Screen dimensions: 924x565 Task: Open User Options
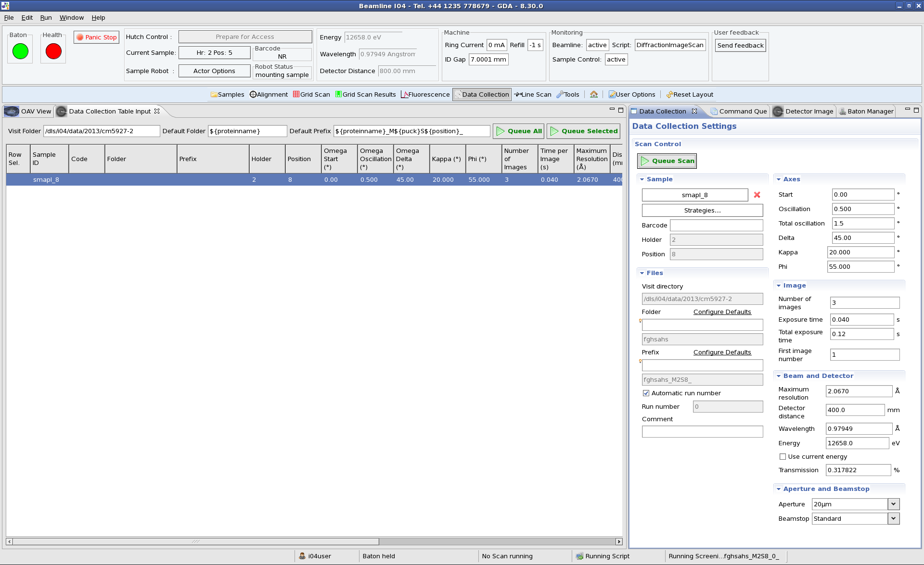tap(631, 94)
